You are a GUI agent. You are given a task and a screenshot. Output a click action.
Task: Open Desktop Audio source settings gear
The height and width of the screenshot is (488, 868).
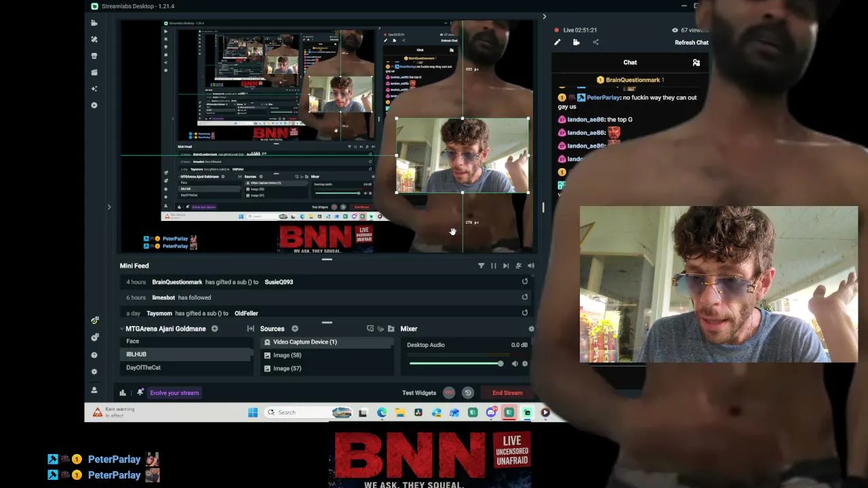pos(525,364)
